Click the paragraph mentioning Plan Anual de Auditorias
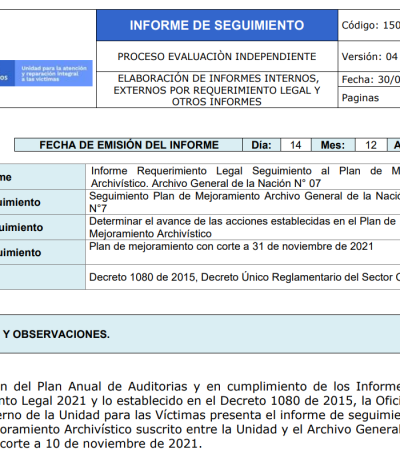Screen dimensions: 400x450 point(200,415)
